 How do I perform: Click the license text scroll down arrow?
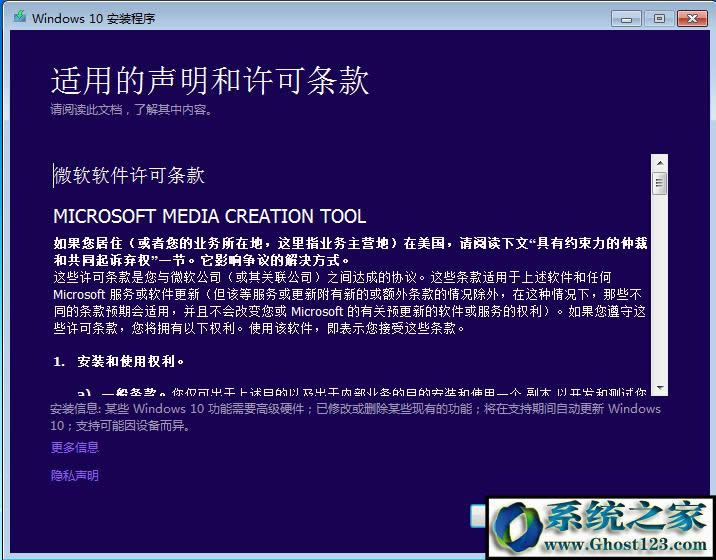pyautogui.click(x=659, y=388)
